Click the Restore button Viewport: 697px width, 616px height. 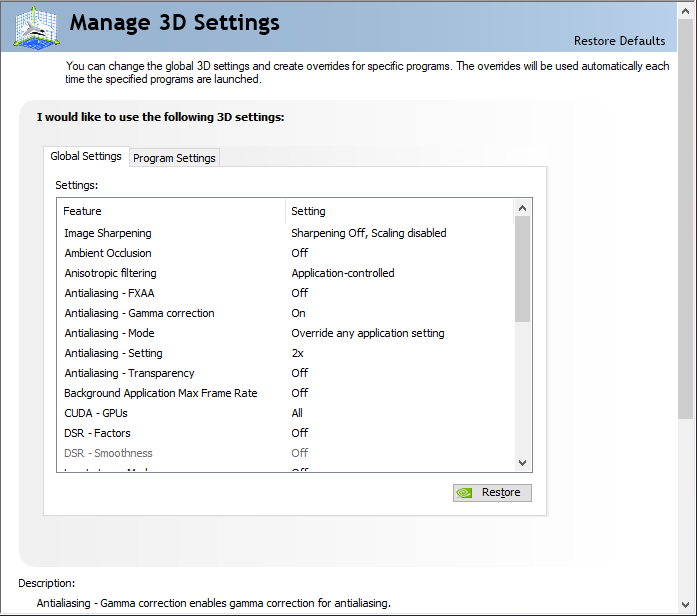click(x=492, y=493)
